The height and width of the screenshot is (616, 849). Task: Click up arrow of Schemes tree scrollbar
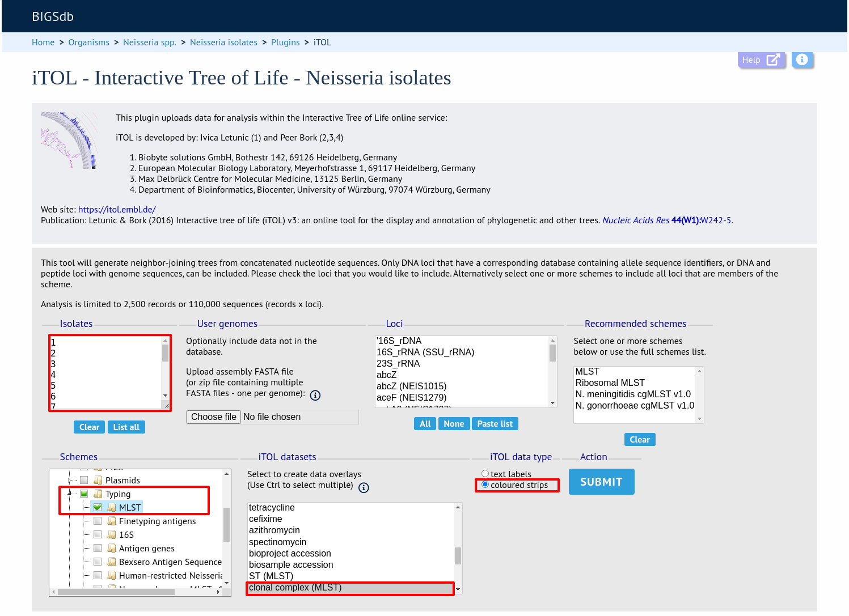227,474
